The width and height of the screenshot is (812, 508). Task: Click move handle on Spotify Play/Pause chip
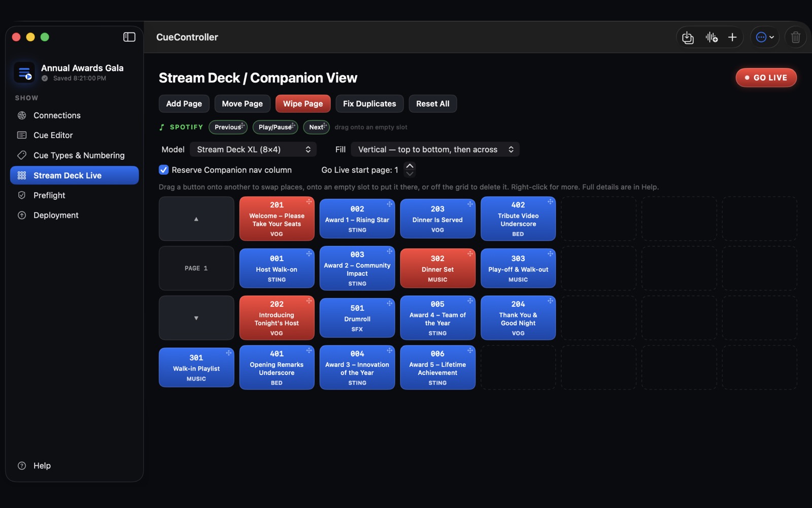click(293, 125)
